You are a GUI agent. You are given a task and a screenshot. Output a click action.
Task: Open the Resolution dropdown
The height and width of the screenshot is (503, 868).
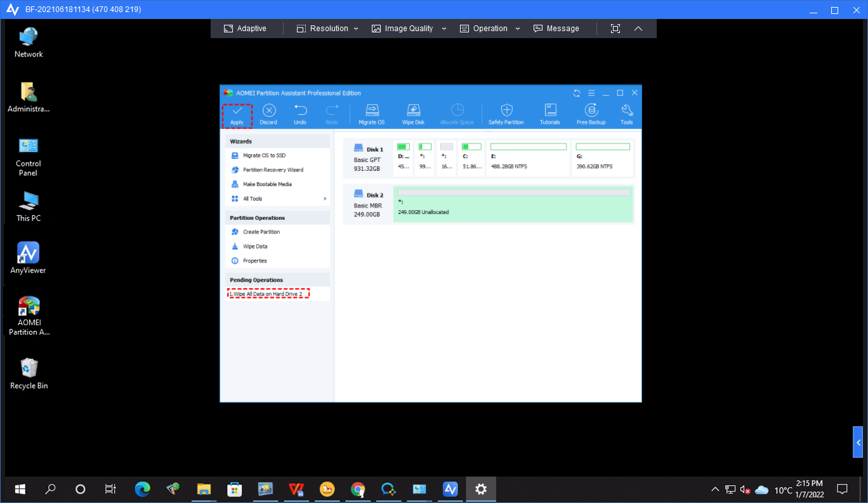[327, 29]
